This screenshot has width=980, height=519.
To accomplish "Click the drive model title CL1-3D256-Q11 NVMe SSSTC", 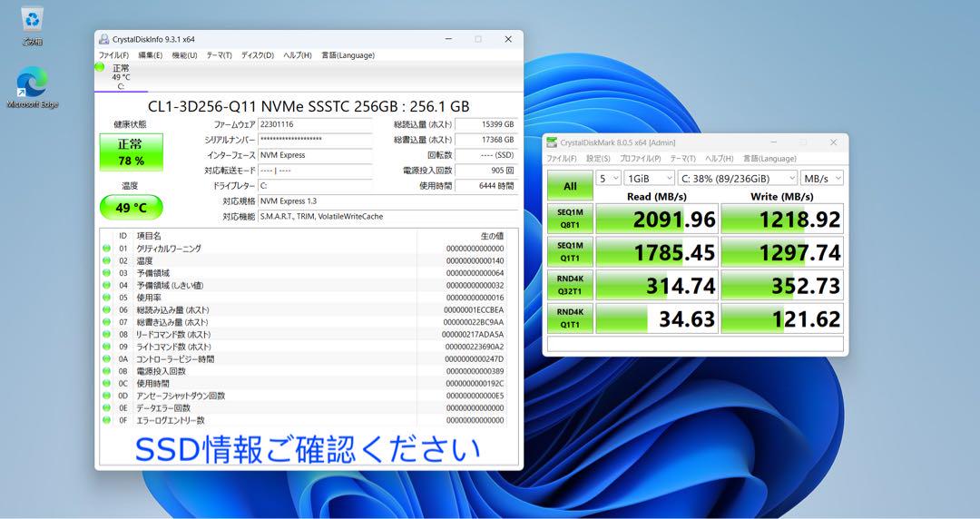I will (309, 105).
